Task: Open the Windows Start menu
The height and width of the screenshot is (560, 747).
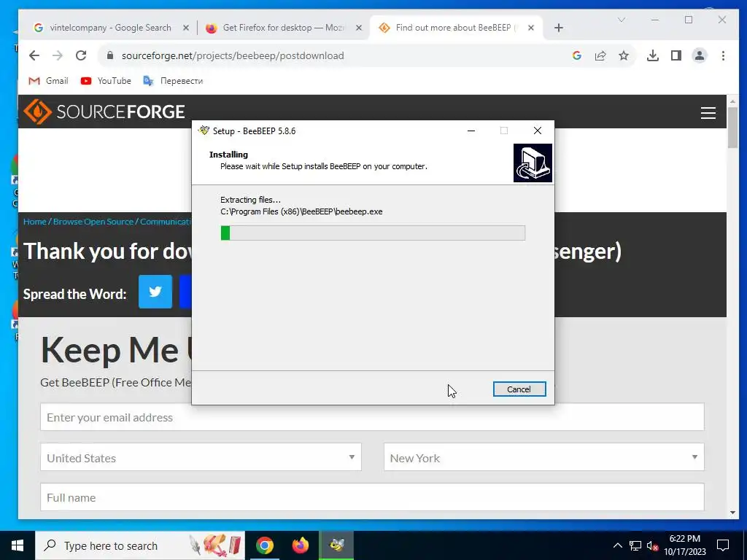Action: [18, 545]
